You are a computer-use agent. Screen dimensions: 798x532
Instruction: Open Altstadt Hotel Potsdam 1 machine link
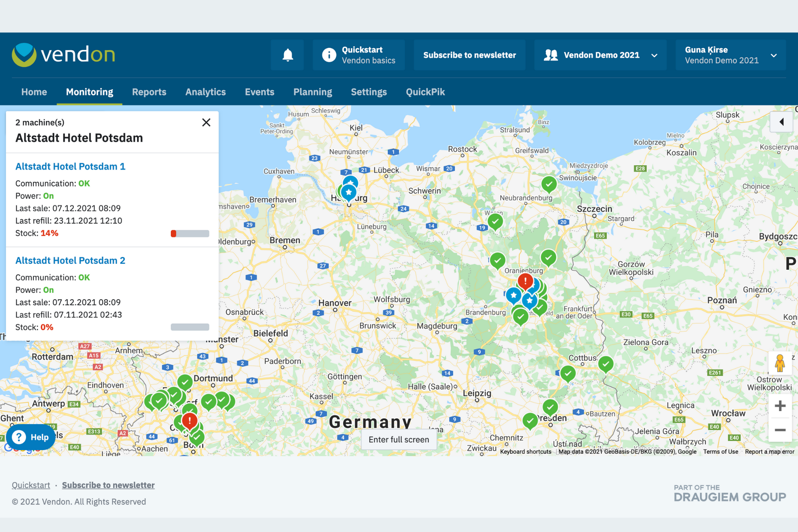tap(70, 166)
